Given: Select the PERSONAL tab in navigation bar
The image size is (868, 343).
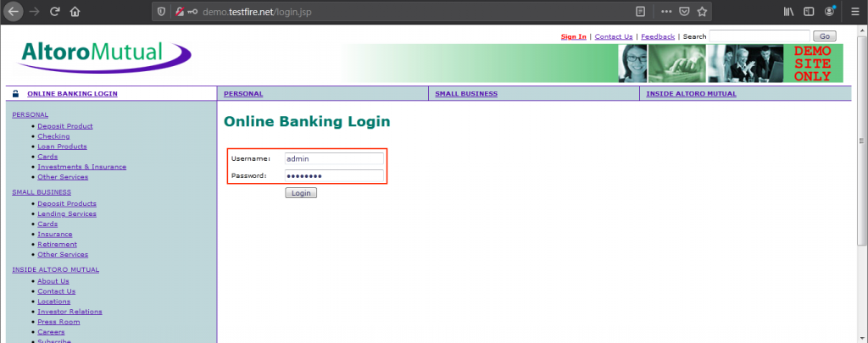Looking at the screenshot, I should (243, 93).
